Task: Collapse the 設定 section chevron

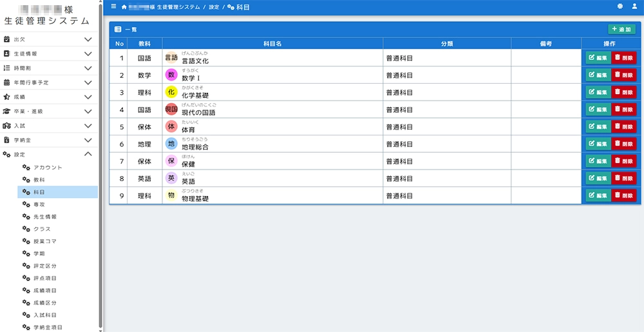Action: [88, 154]
